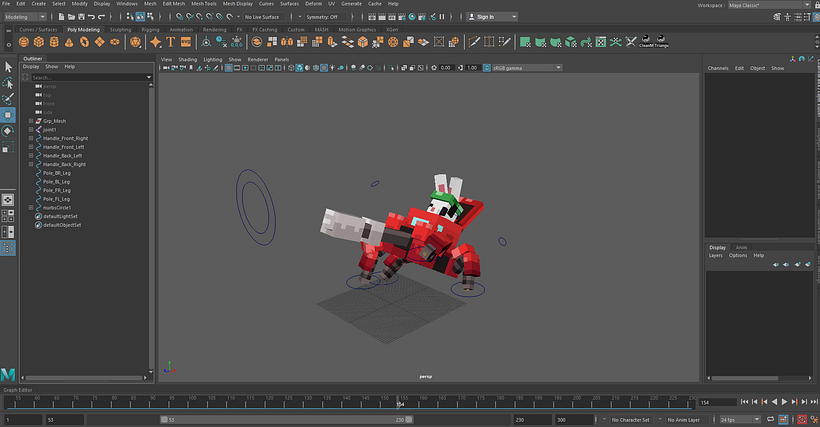Viewport: 820px width, 427px height.
Task: Click the Maya logo icon
Action: [8, 374]
